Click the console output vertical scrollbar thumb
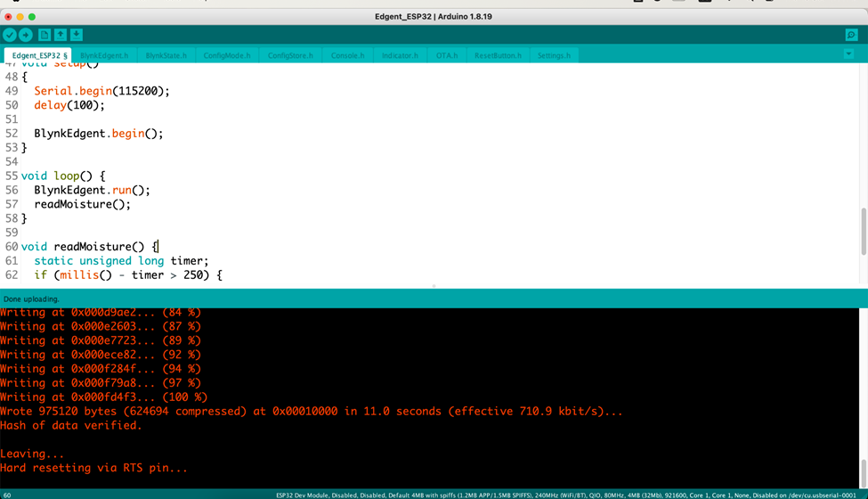 (863, 474)
